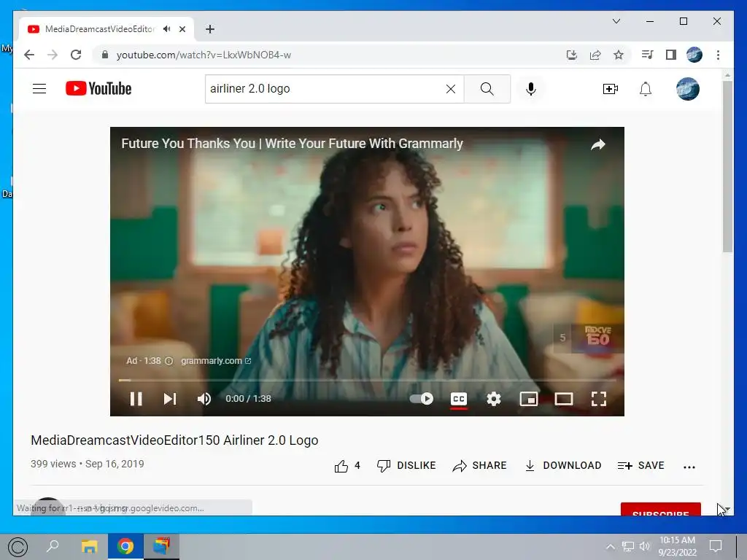This screenshot has width=747, height=560.
Task: Click the SAVE to playlist button
Action: tap(640, 466)
